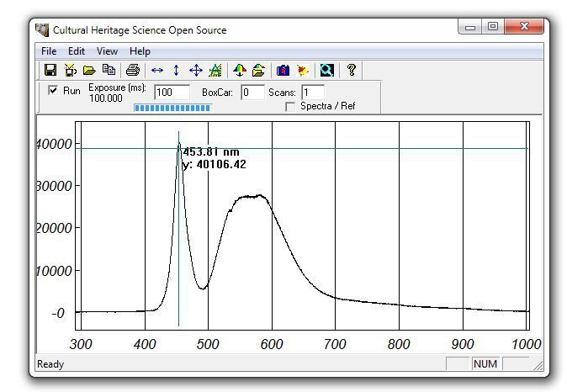
Task: Select the vertical scale arrow tool
Action: (176, 71)
